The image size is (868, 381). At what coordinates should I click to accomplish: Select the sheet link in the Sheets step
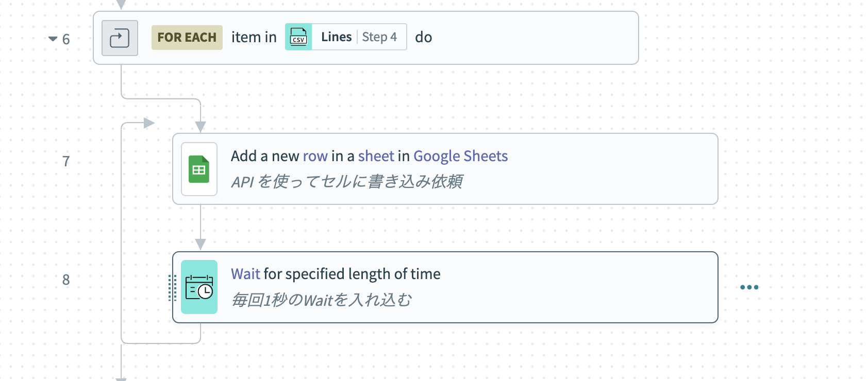376,156
